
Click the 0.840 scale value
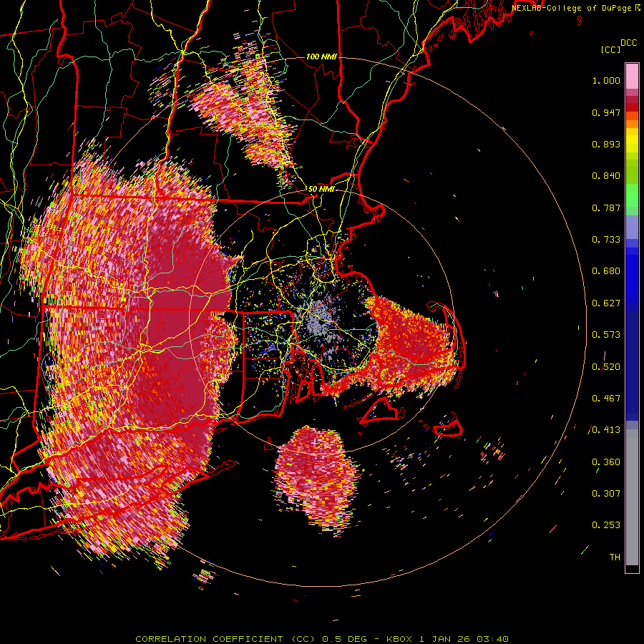click(x=606, y=176)
